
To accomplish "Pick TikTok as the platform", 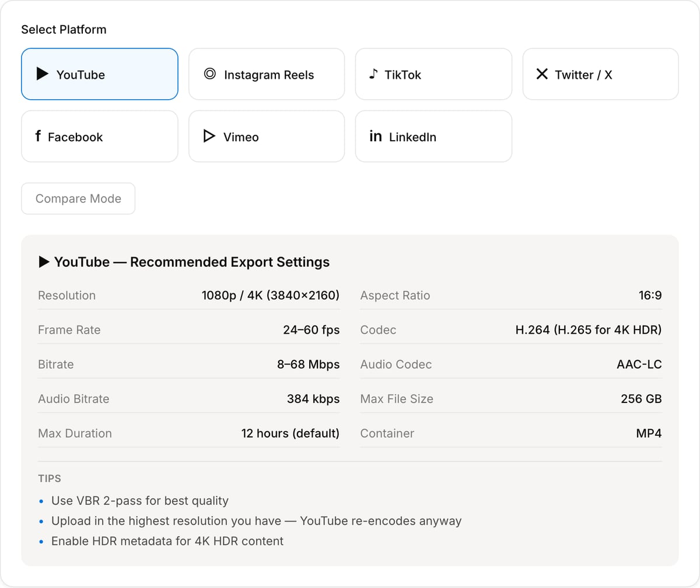I will pos(433,74).
